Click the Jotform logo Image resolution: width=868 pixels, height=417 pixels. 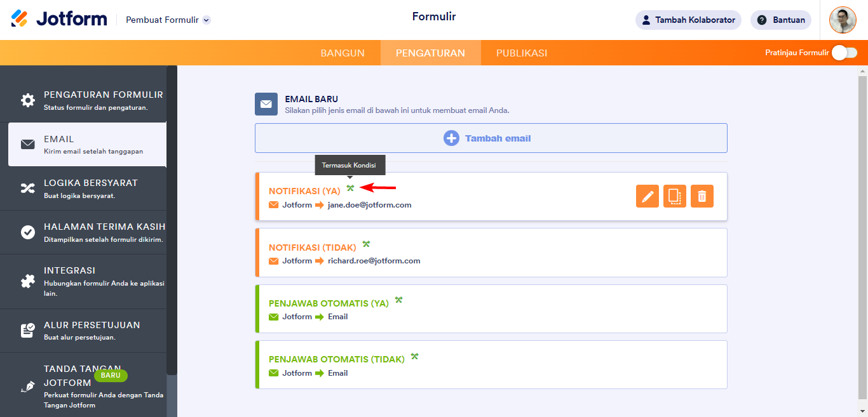59,19
